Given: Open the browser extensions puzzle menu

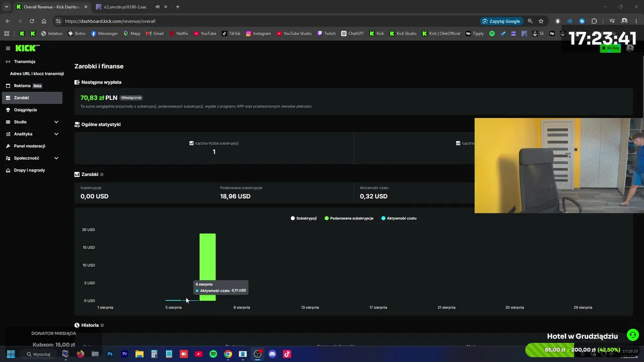Looking at the screenshot, I should click(594, 21).
